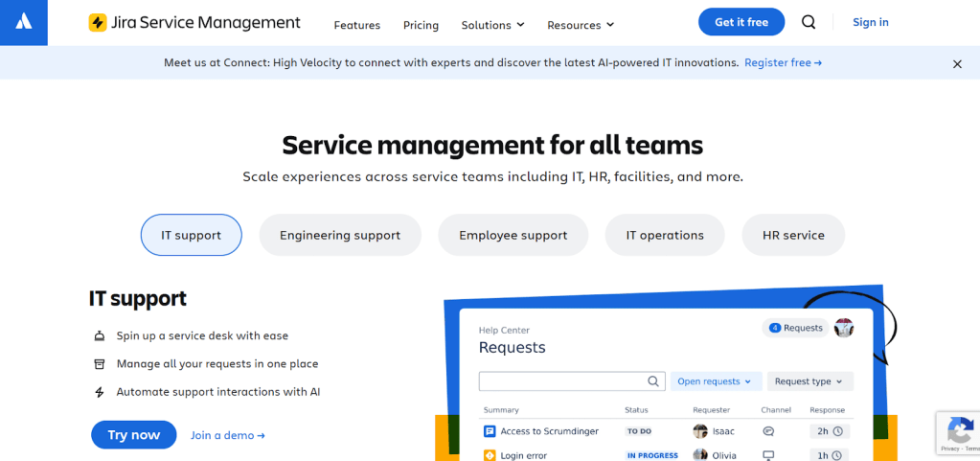Click the chat channel icon for Scrumdinger
The width and height of the screenshot is (980, 461).
coord(768,431)
